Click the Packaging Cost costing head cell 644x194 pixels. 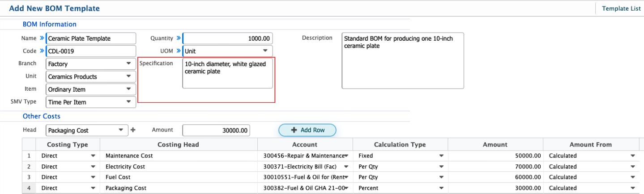pos(179,188)
